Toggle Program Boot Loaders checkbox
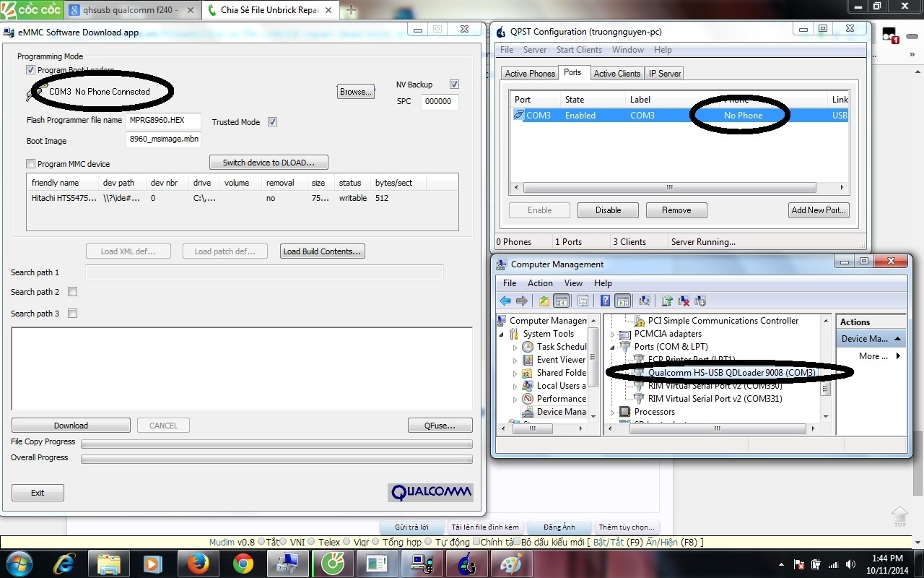The image size is (924, 578). click(31, 70)
